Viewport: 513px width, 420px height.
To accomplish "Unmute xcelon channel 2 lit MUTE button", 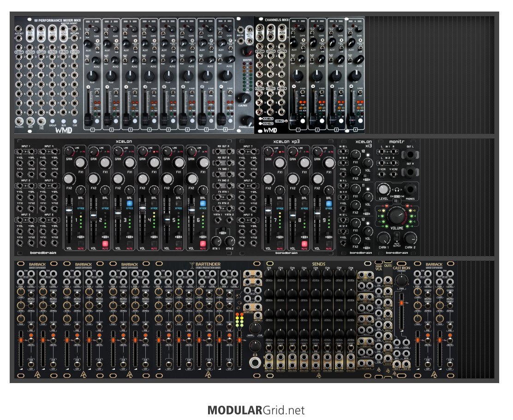I will 105,244.
